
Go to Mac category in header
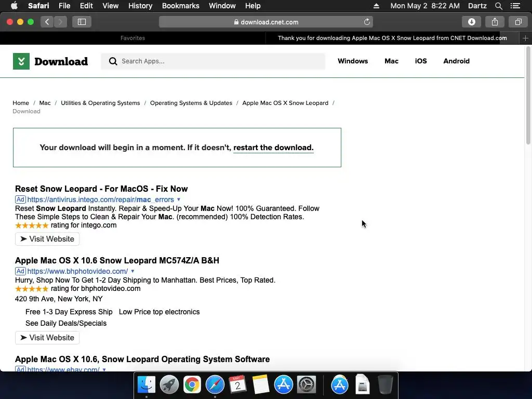[x=391, y=61]
